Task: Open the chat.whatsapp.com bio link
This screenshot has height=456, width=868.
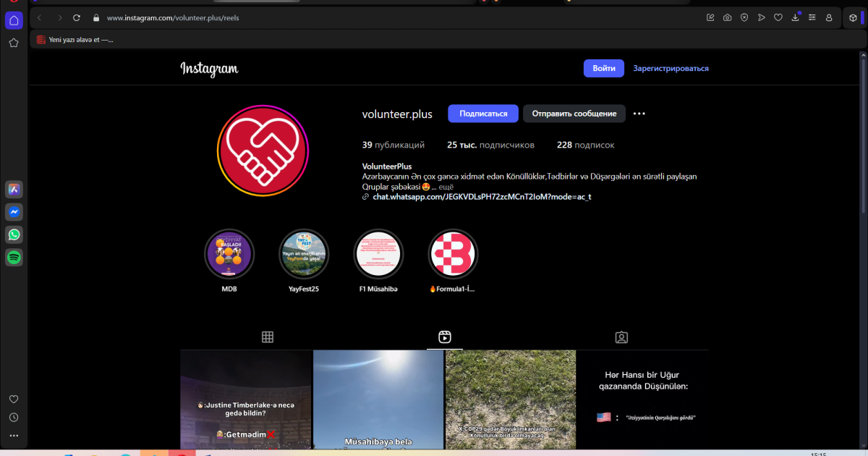Action: pos(482,197)
